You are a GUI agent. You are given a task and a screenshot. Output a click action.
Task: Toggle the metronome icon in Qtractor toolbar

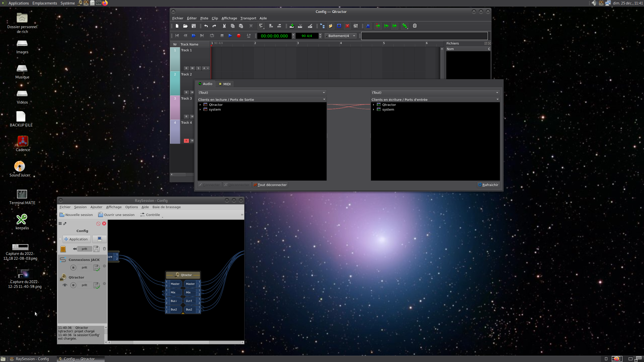[368, 26]
